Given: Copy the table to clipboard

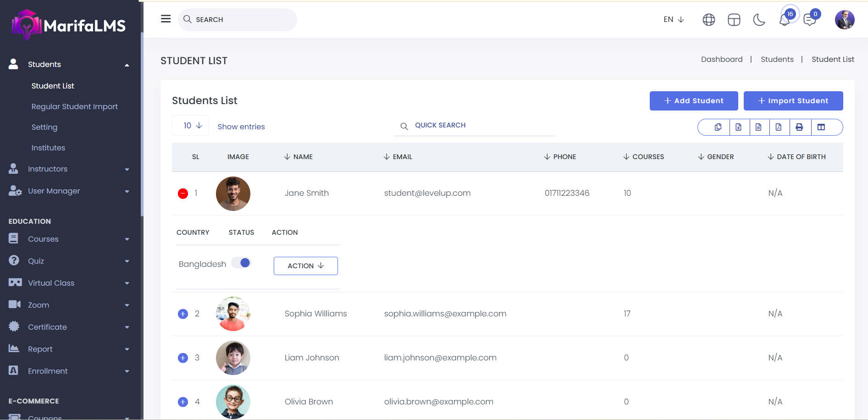Looking at the screenshot, I should (x=718, y=127).
